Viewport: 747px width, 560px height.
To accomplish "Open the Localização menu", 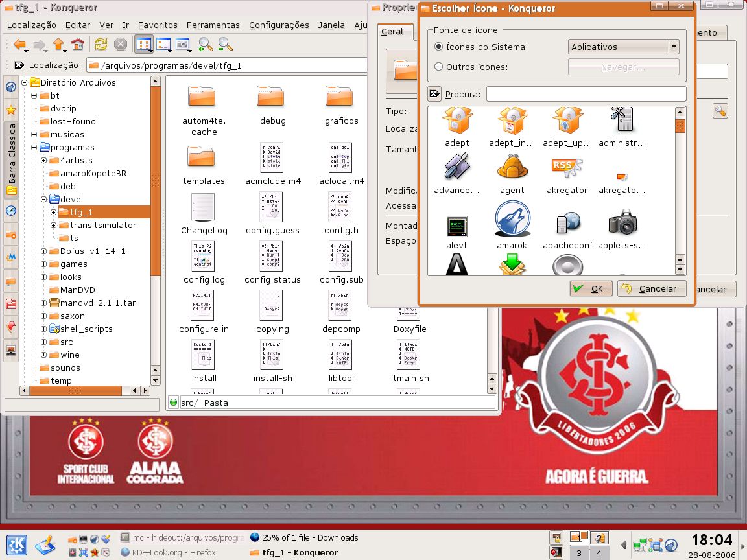I will [x=31, y=25].
